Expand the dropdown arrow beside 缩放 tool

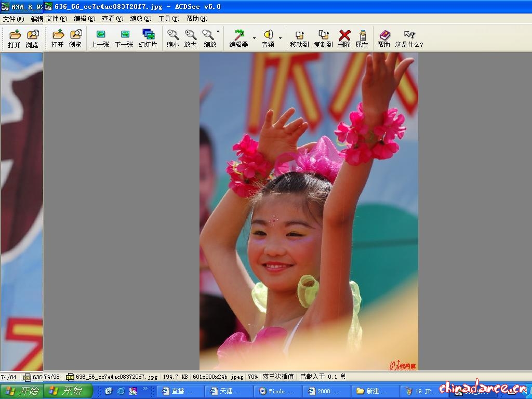pyautogui.click(x=218, y=32)
